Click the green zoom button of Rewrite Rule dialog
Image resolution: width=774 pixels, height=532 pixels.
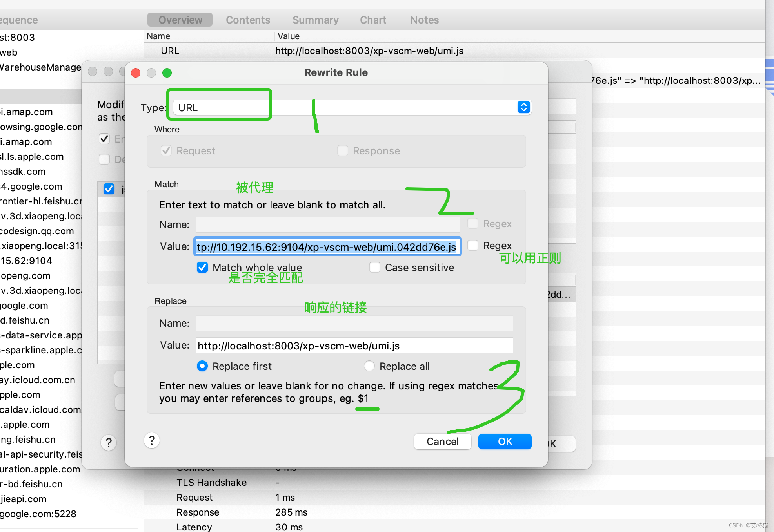pyautogui.click(x=167, y=73)
